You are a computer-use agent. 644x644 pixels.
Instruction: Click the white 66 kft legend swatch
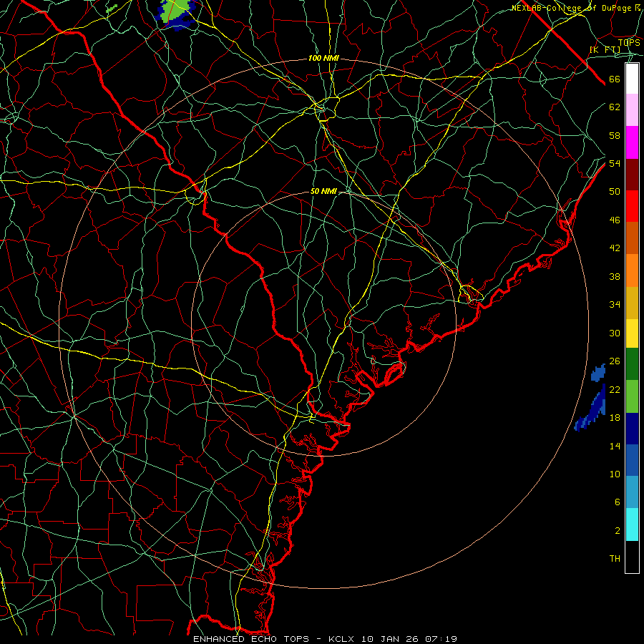632,79
